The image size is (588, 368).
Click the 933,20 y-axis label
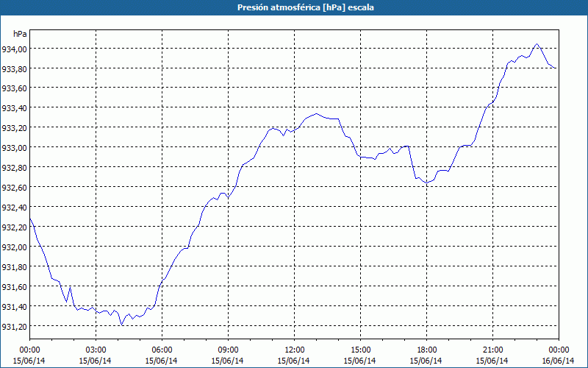pyautogui.click(x=15, y=127)
